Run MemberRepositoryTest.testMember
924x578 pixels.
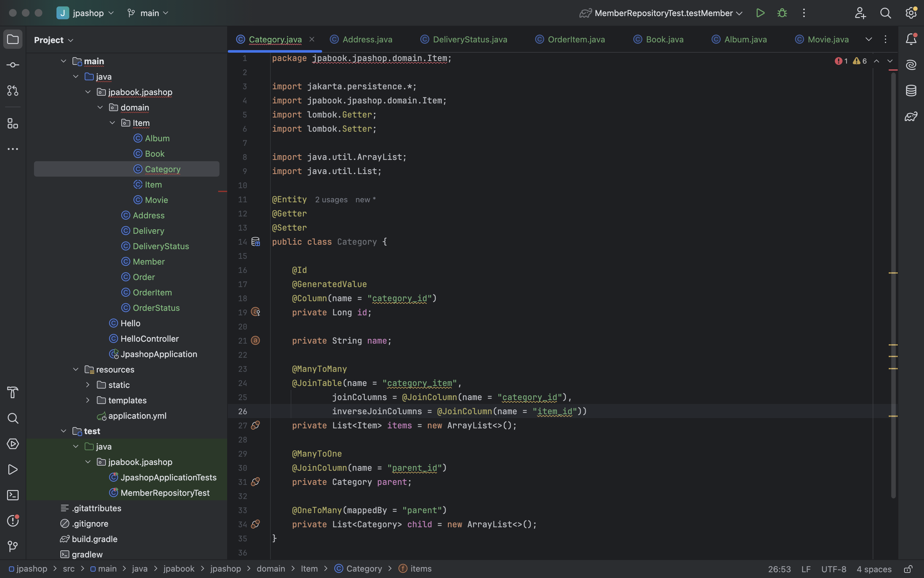coord(760,13)
